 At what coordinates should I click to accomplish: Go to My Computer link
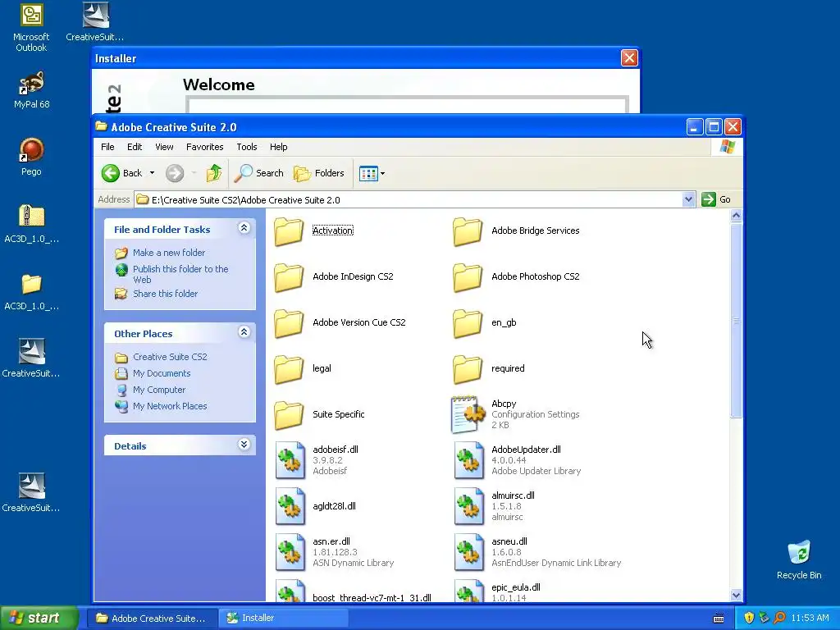[x=159, y=390]
